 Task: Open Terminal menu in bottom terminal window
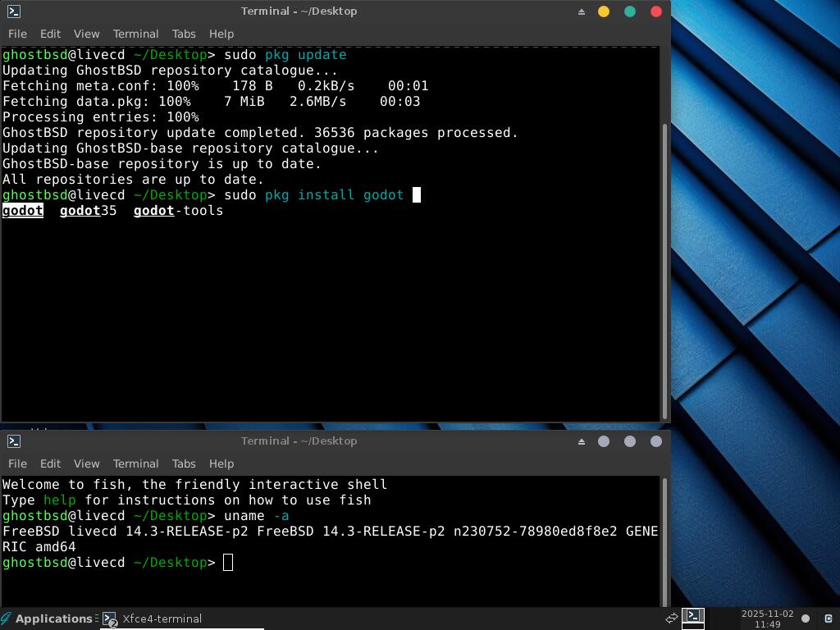point(135,463)
